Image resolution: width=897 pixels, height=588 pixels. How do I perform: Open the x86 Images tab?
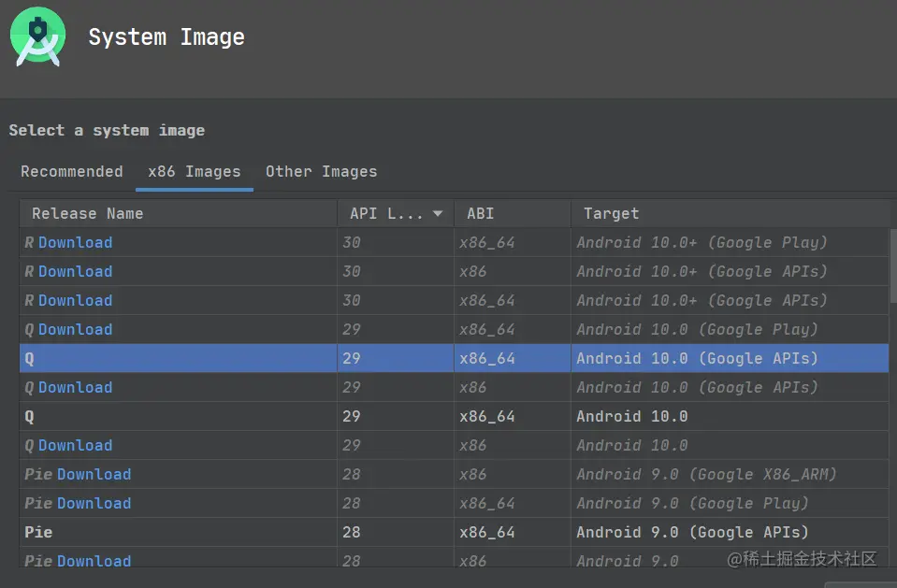tap(195, 172)
